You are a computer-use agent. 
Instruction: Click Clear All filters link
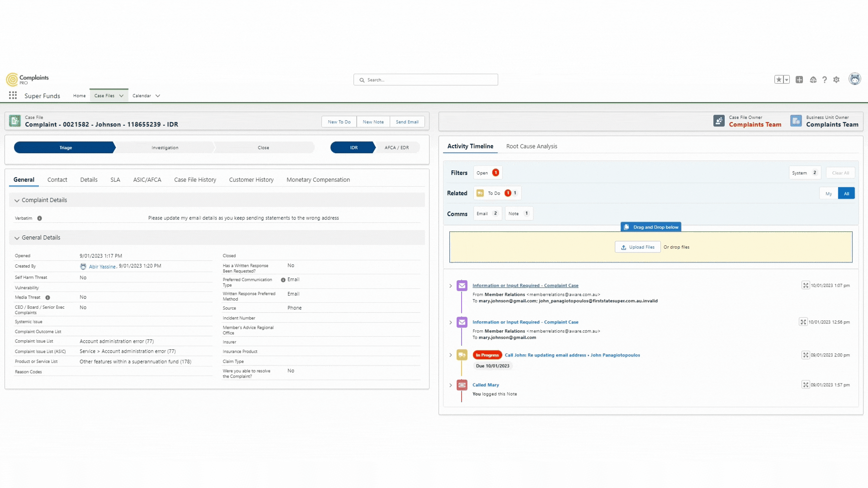coord(840,172)
